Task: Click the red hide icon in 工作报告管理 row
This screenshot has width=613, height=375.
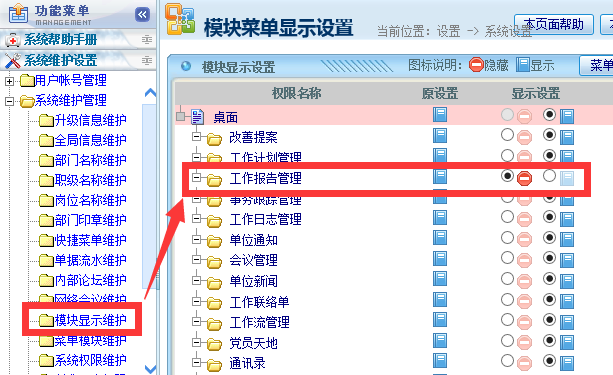Action: 524,178
